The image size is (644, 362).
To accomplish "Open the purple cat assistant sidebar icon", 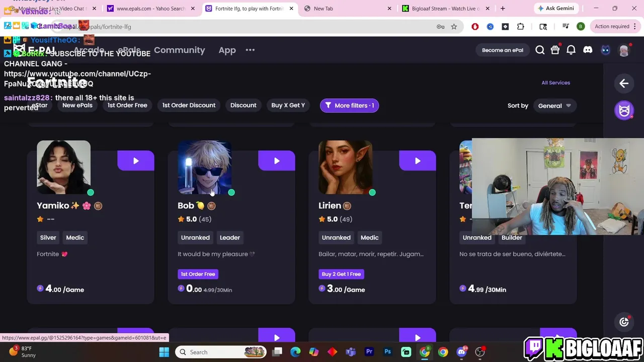I will point(624,110).
